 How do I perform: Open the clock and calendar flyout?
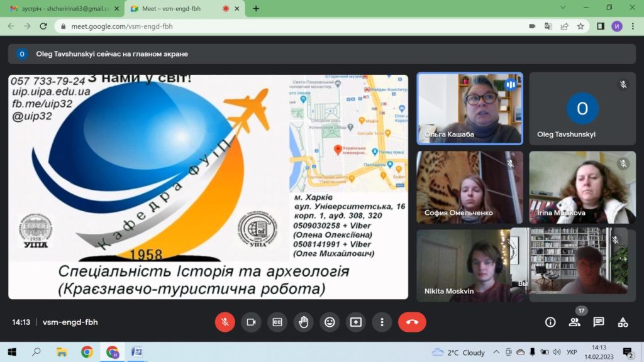point(599,352)
